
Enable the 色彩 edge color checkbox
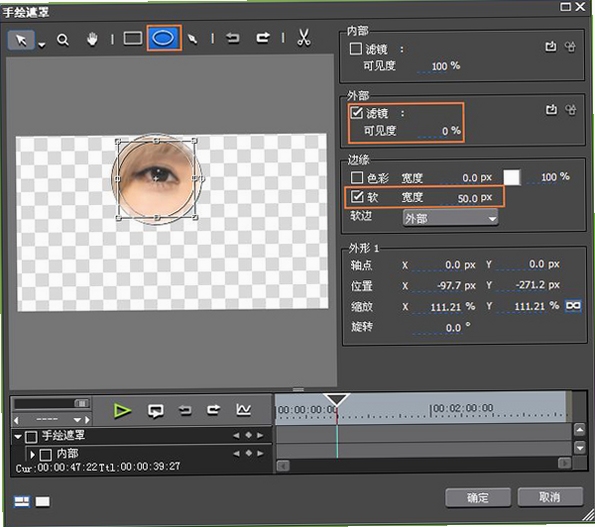356,177
